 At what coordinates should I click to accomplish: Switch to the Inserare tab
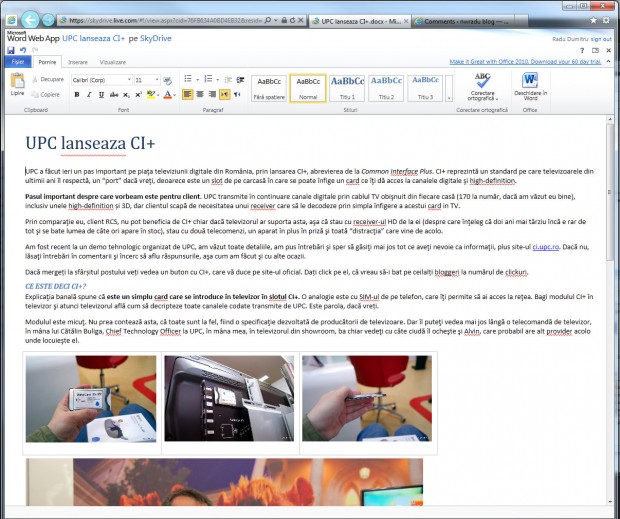78,62
